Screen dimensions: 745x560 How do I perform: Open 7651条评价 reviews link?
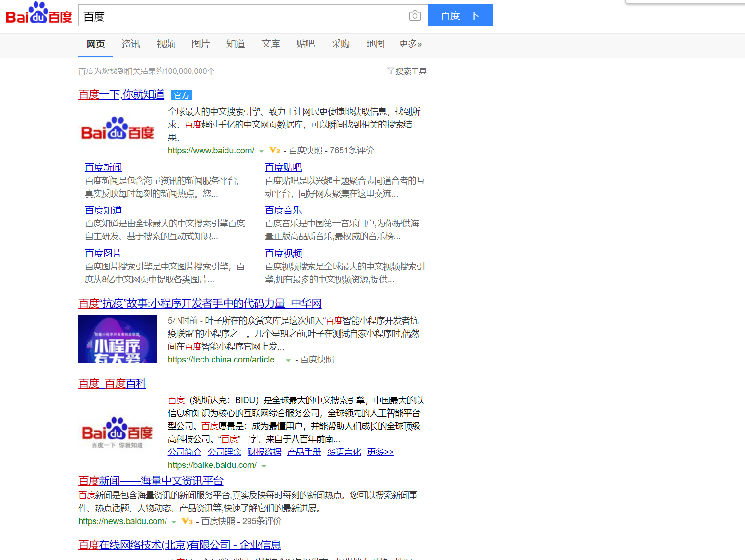click(x=352, y=151)
